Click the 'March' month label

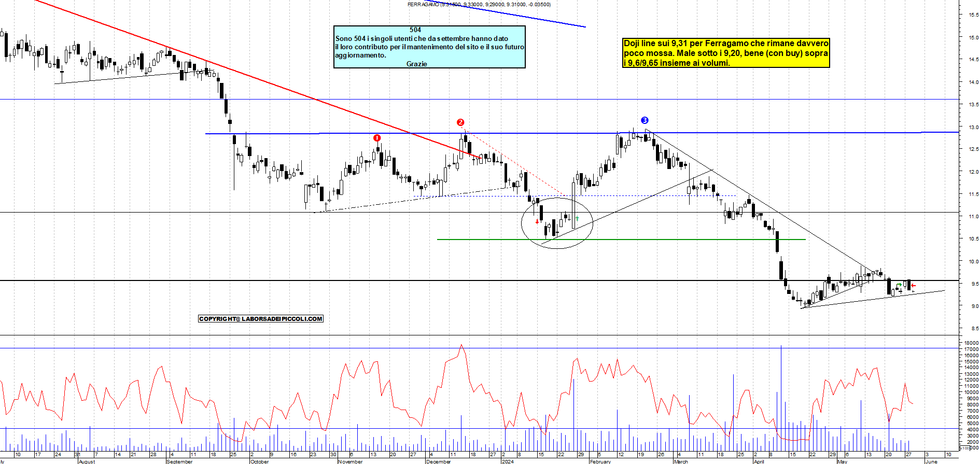[x=681, y=461]
